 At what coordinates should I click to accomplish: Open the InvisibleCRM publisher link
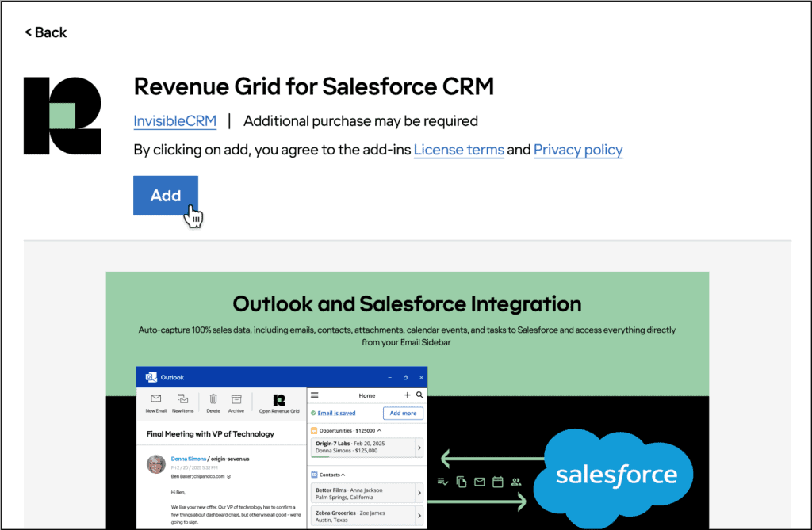click(174, 121)
